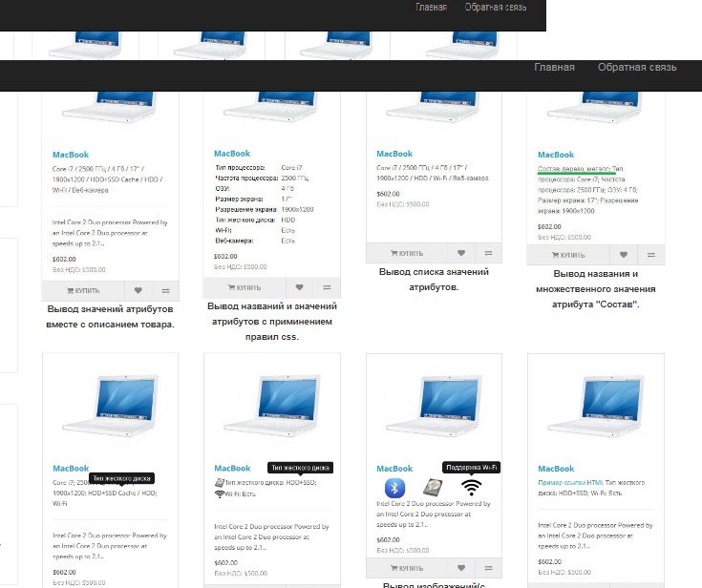Click $602.00 price in 'Состав' card

point(549,227)
